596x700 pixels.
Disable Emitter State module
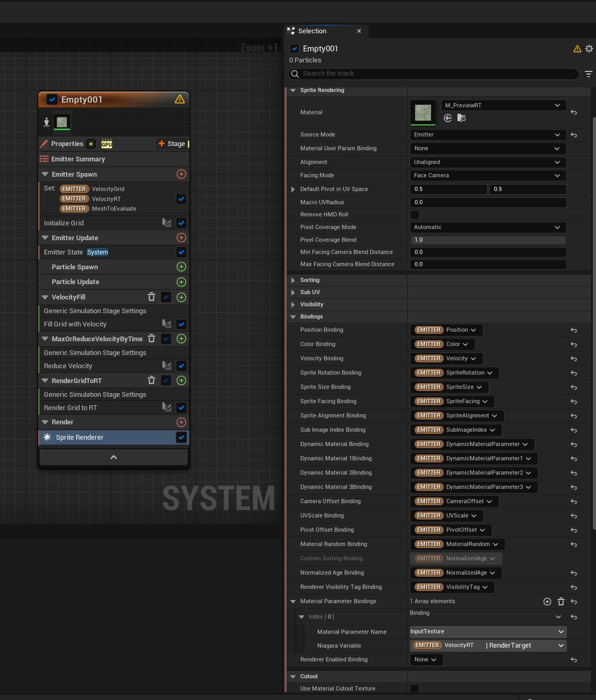tap(181, 252)
